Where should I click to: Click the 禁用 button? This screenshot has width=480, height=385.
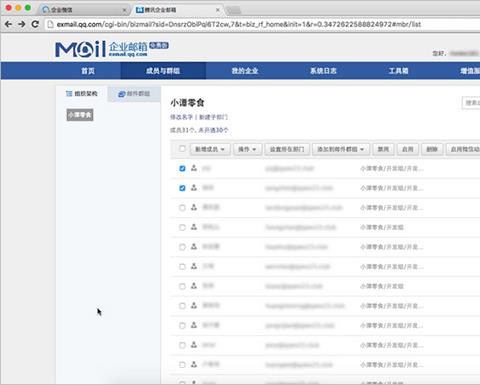click(383, 149)
